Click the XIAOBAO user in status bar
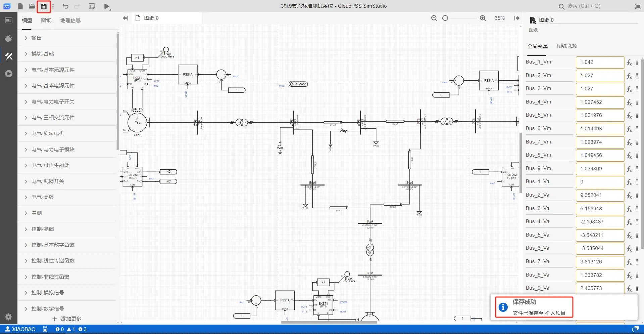 coord(20,329)
